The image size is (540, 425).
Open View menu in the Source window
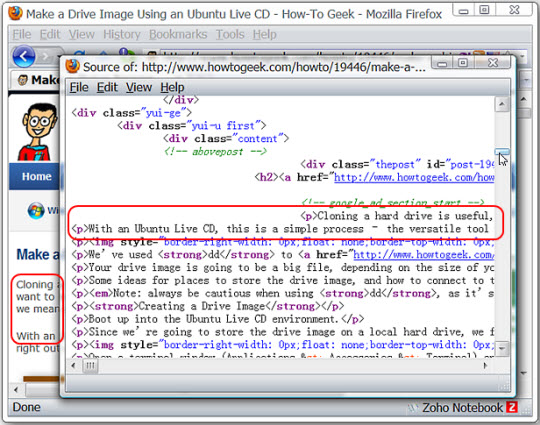click(139, 87)
